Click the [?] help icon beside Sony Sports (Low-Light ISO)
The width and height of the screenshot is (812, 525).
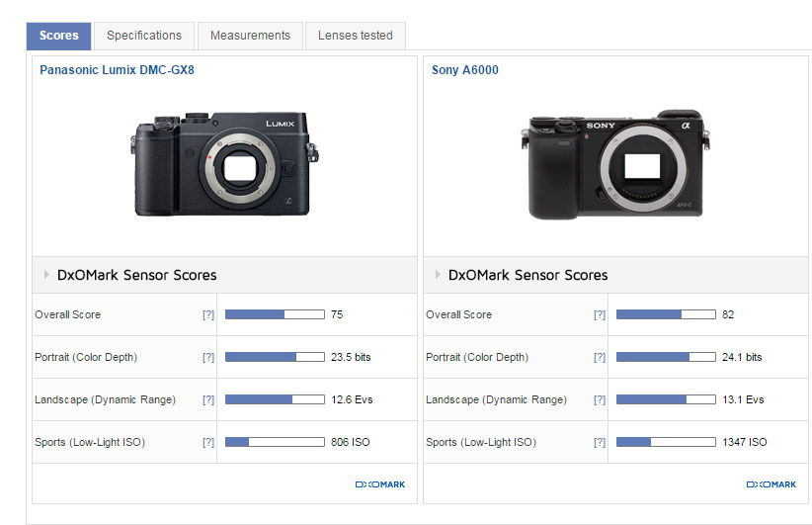(600, 442)
